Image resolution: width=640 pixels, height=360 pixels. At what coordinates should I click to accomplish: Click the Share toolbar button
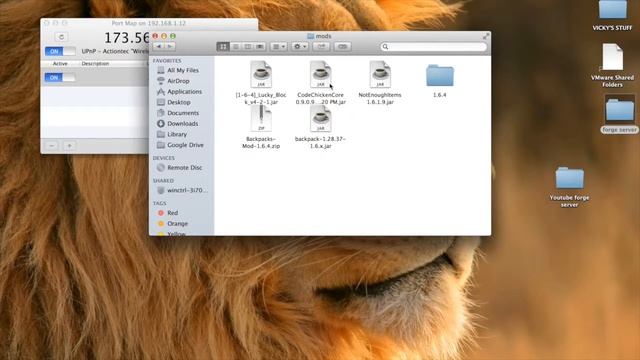point(322,47)
